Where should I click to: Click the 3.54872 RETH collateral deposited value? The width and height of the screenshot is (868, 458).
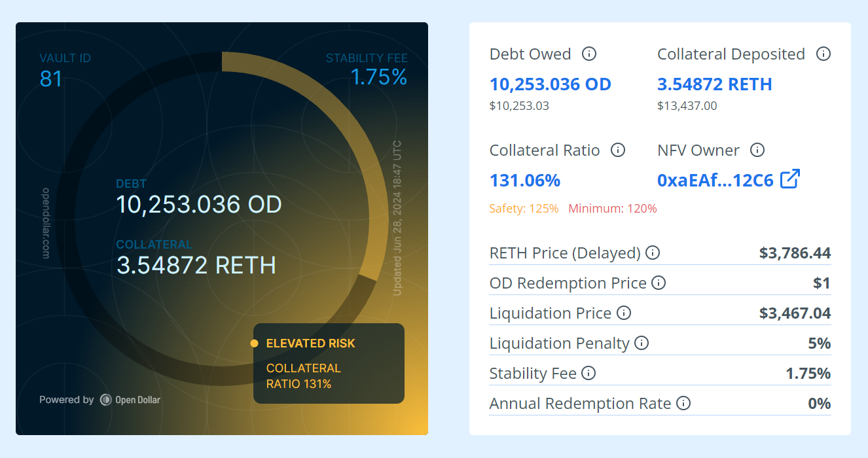coord(714,84)
